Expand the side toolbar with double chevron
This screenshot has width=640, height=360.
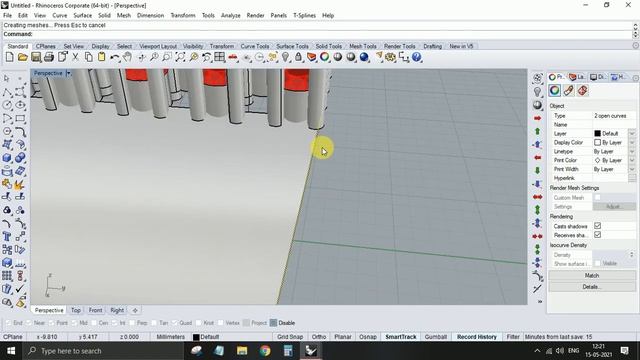tap(540, 302)
